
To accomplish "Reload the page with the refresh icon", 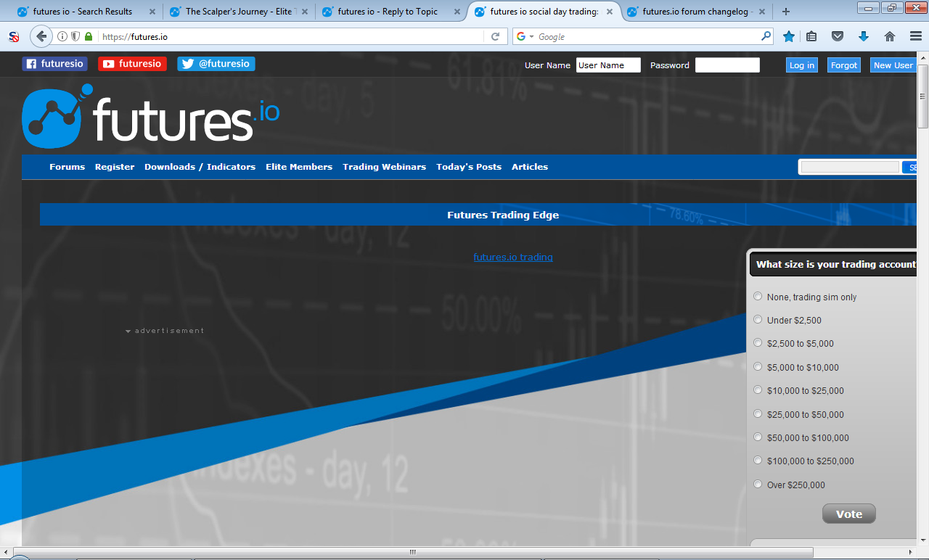I will 496,36.
